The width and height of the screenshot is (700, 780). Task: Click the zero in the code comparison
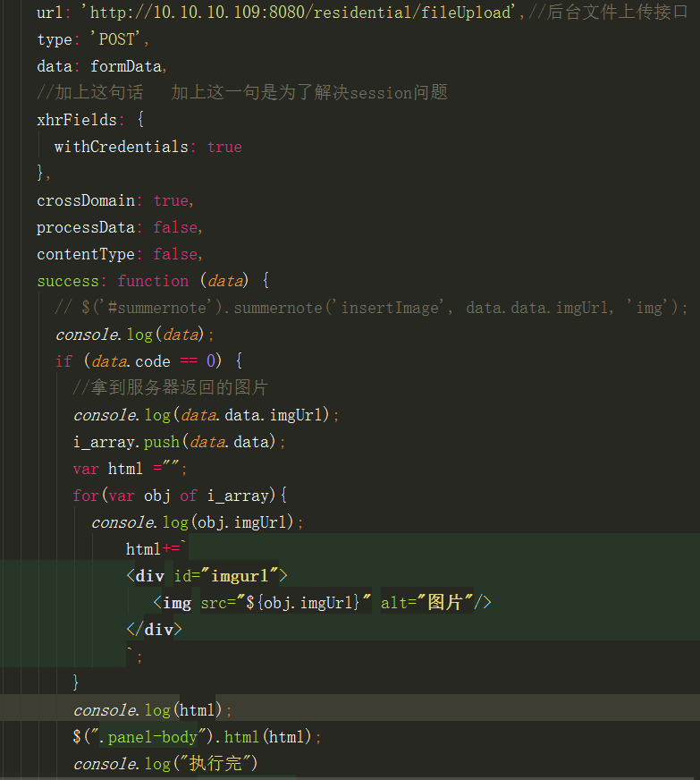point(211,361)
